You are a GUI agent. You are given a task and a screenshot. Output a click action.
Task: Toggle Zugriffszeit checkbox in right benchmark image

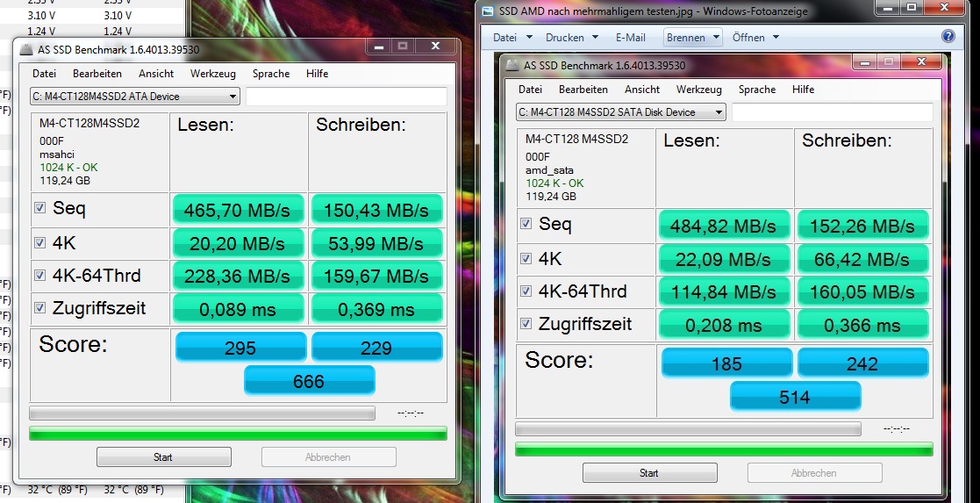pos(526,323)
